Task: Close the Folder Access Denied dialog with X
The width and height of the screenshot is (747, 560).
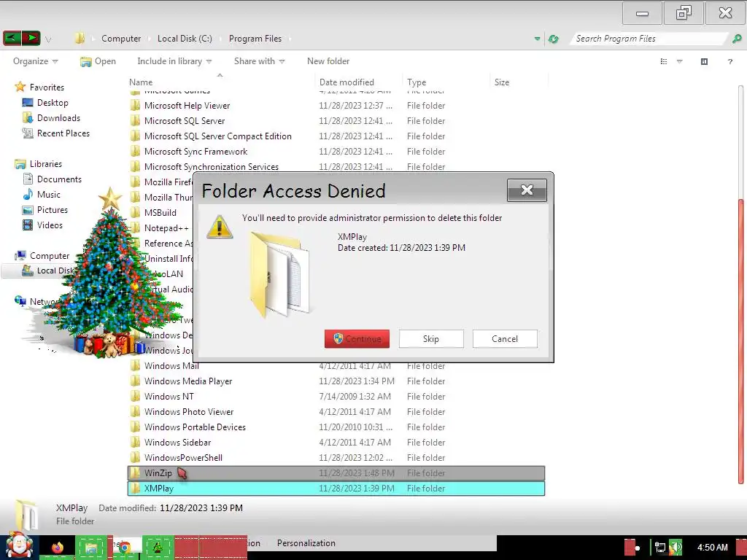Action: pyautogui.click(x=527, y=190)
